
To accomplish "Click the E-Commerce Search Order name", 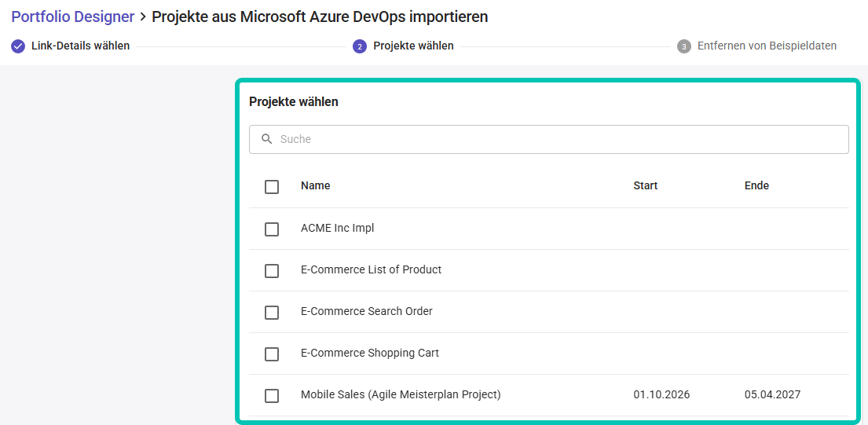I will (367, 312).
